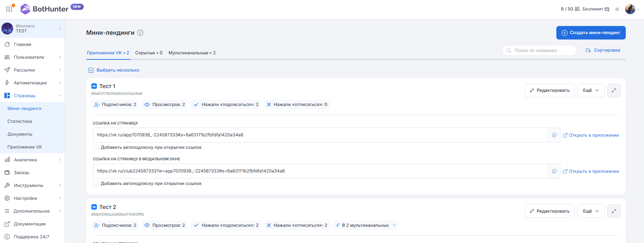
Task: Expand the Рассылки sidebar section
Action: coord(60,70)
